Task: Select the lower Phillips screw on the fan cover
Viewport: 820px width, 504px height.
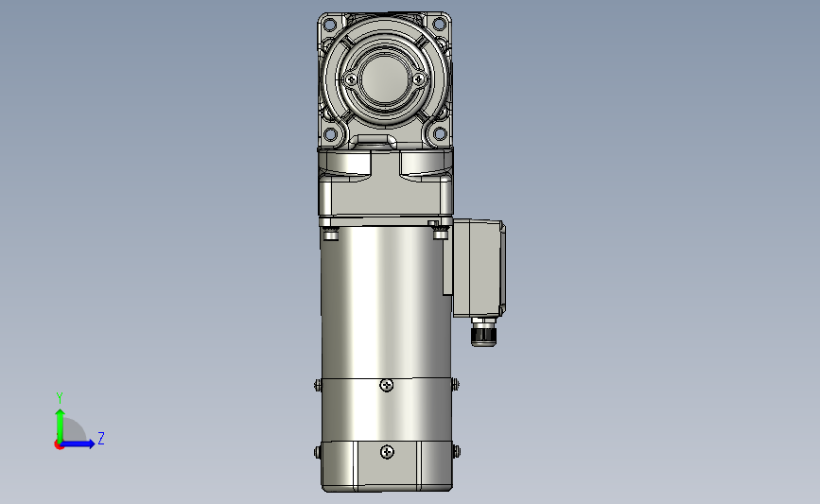Action: pos(387,452)
